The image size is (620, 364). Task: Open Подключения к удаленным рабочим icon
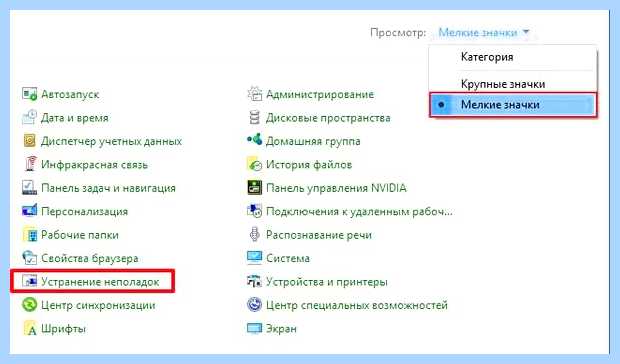[x=255, y=211]
